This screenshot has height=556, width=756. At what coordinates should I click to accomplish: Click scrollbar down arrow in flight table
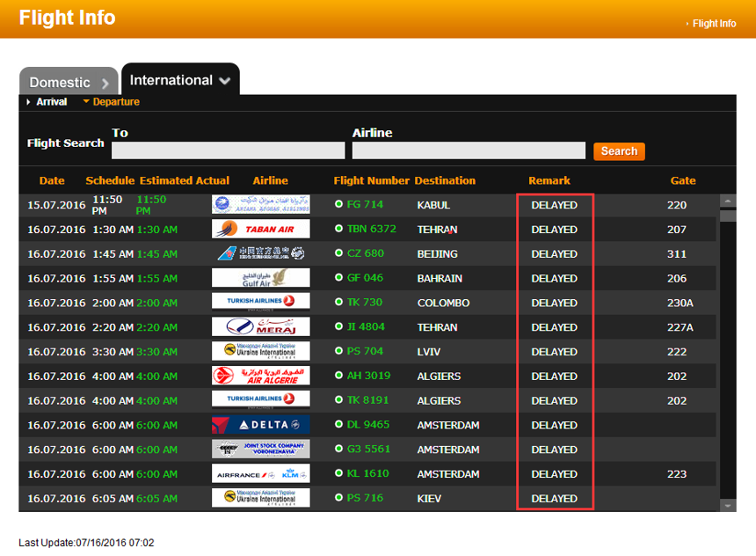pos(728,506)
